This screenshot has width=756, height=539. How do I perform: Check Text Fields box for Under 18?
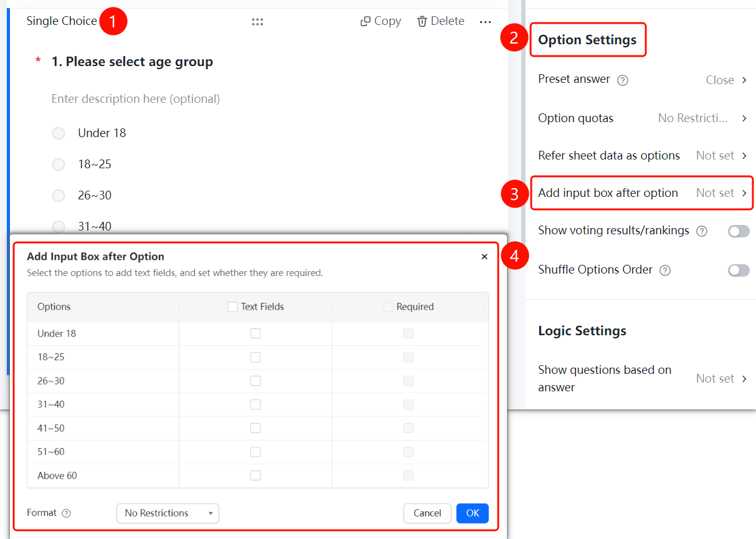point(255,333)
